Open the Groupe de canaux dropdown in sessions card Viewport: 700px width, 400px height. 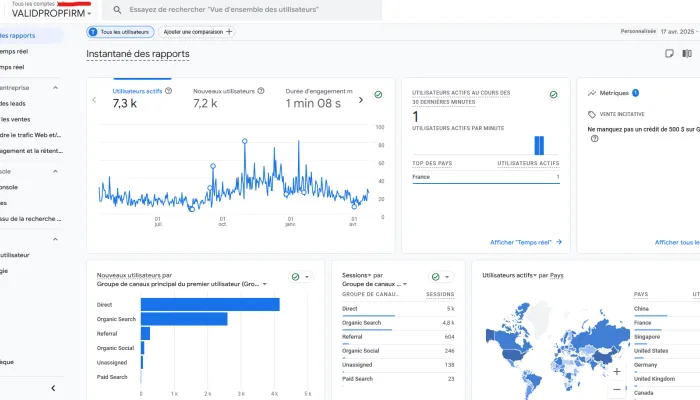[x=375, y=284]
